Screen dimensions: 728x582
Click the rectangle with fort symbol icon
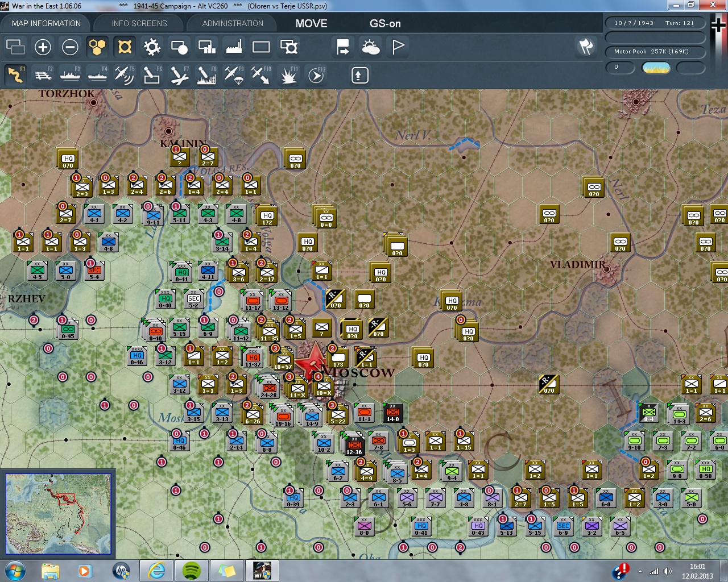pos(289,47)
